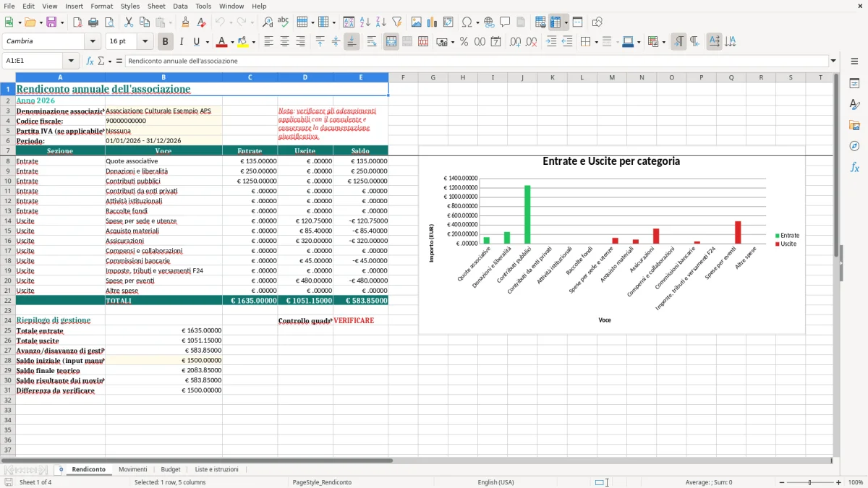This screenshot has width=868, height=488.
Task: Click the Insert Comment icon
Action: coord(505,22)
